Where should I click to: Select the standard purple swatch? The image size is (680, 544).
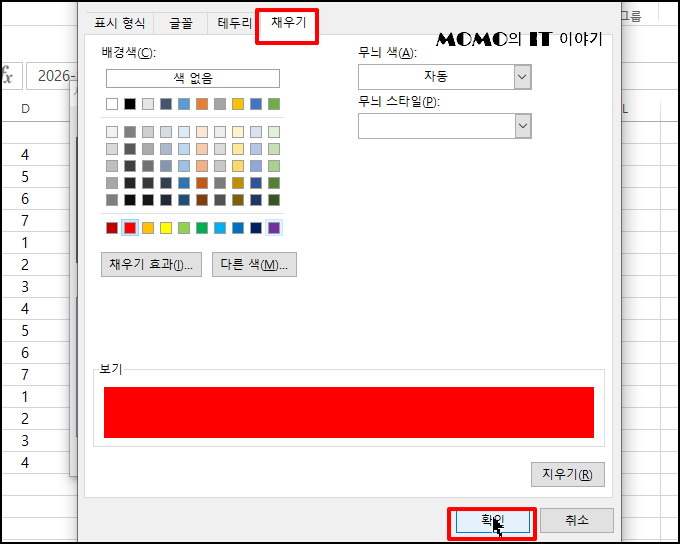click(x=274, y=228)
